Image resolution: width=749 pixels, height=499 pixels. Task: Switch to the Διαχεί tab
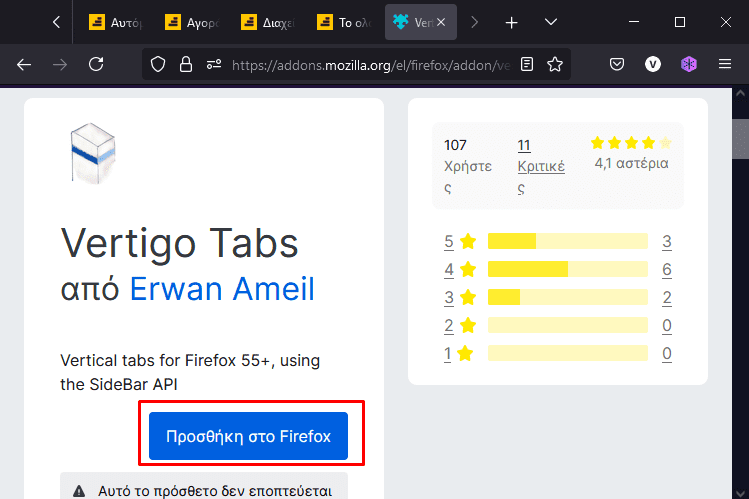click(268, 22)
